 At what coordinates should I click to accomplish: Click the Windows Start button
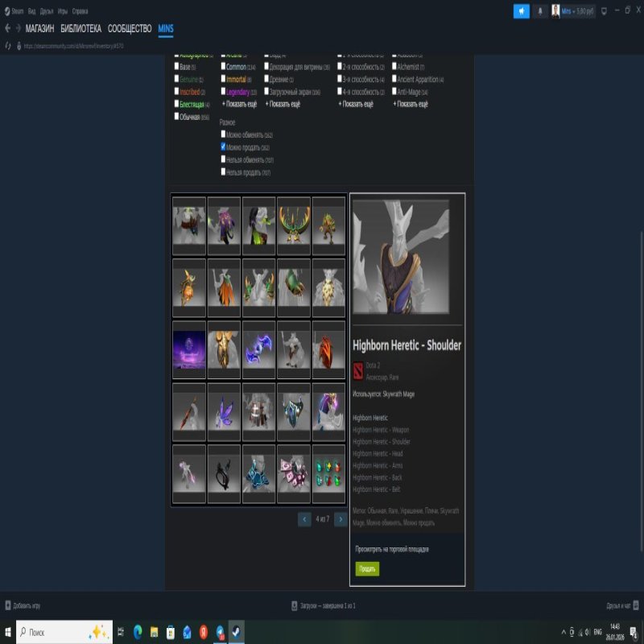tap(8, 632)
